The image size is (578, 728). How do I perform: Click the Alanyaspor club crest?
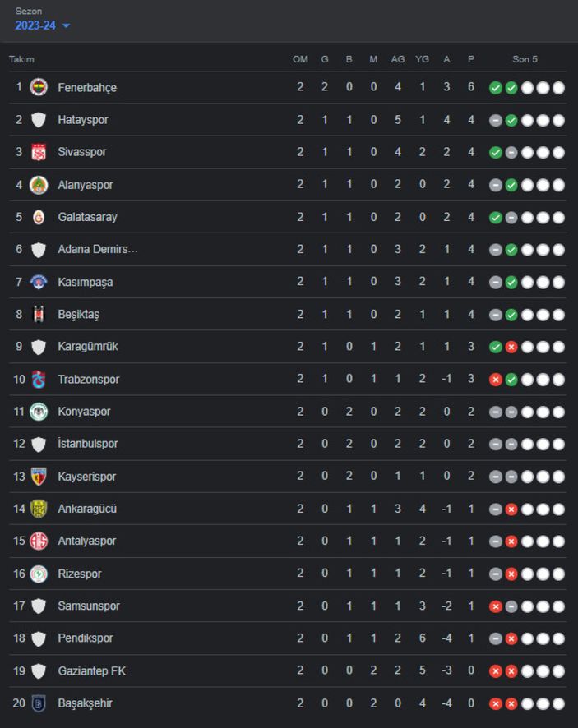click(39, 185)
